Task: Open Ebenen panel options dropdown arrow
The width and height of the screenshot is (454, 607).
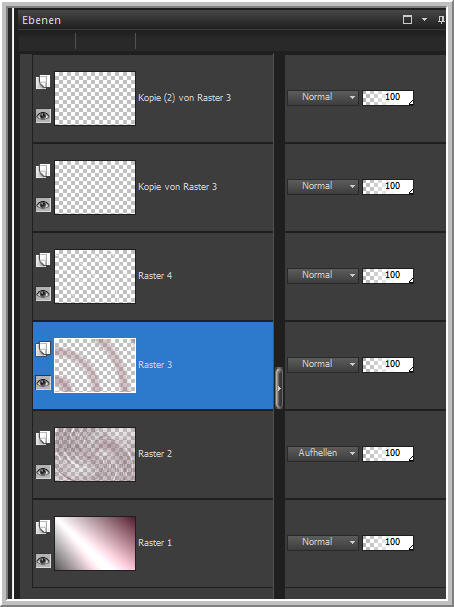Action: point(424,20)
